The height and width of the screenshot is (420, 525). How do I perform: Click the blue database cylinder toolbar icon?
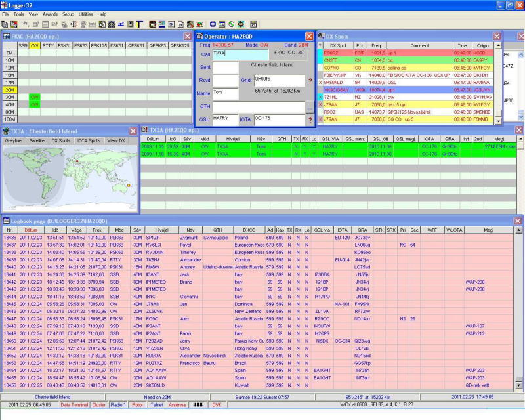(213, 24)
